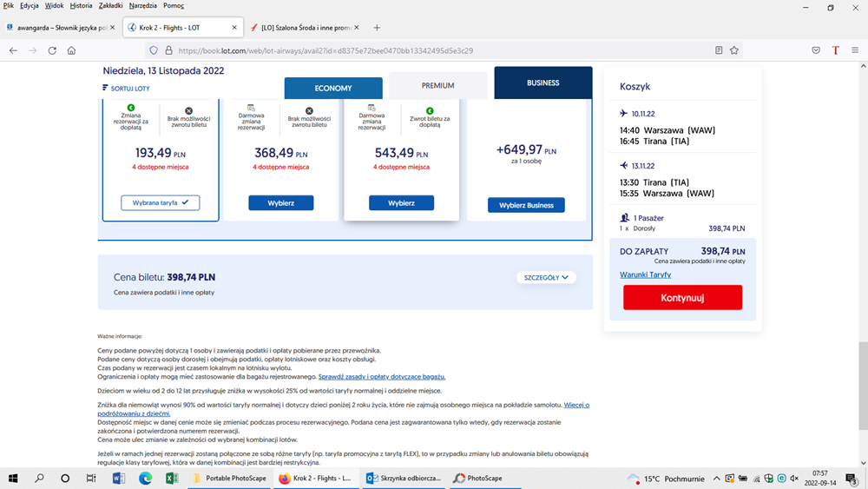Open the Plik menu
This screenshot has height=489, width=868.
point(9,5)
